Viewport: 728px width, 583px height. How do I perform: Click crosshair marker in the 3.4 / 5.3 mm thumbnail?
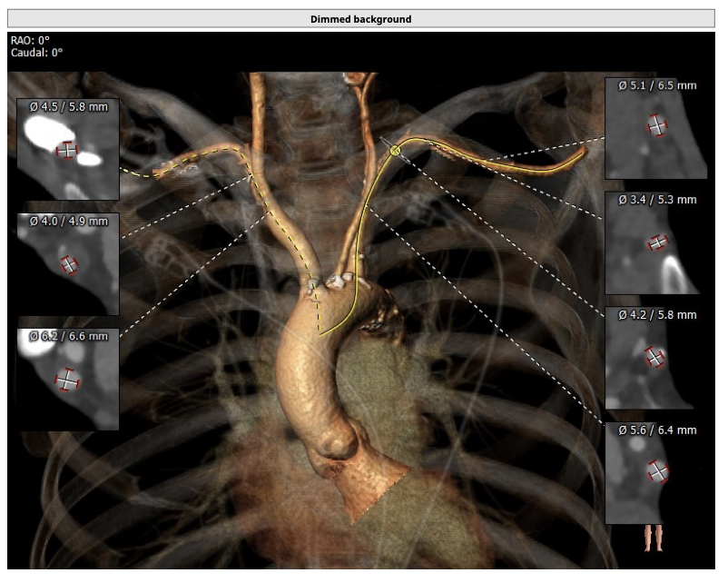click(656, 242)
